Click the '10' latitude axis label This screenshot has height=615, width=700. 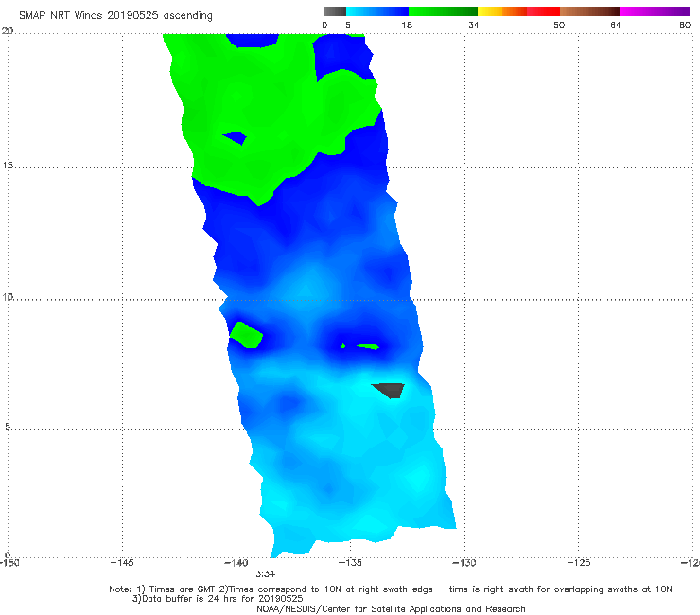point(8,297)
